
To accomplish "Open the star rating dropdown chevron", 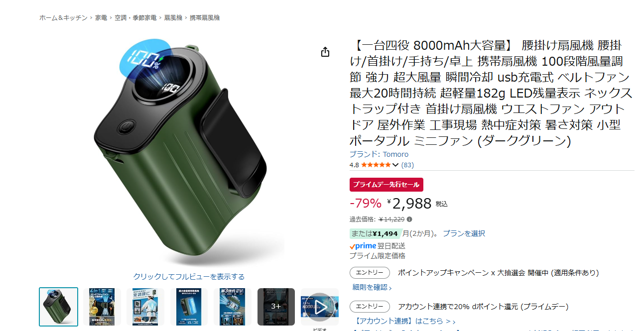I will tap(396, 165).
